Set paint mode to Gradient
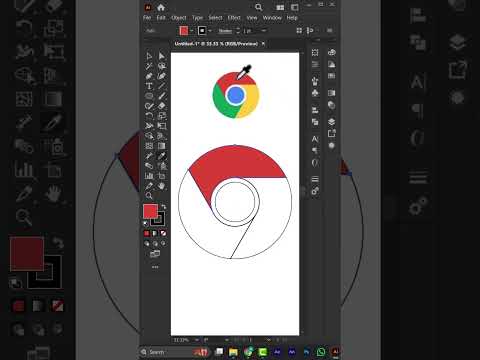The width and height of the screenshot is (480, 360). click(155, 233)
